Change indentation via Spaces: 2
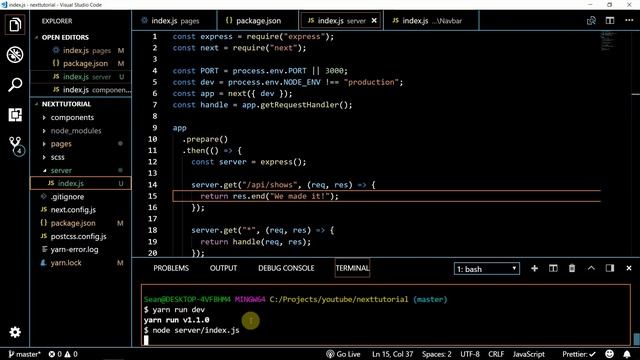Image resolution: width=640 pixels, height=360 pixels. (x=436, y=354)
